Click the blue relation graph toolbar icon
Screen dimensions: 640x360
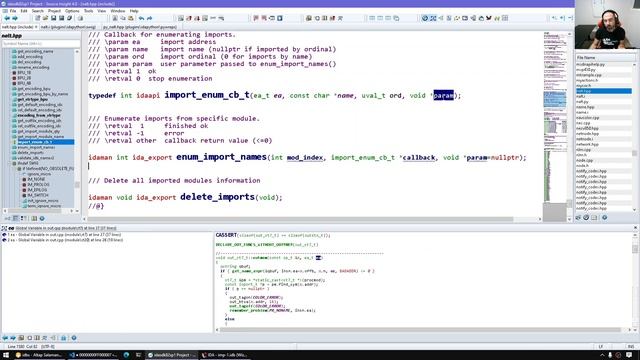[x=433, y=18]
